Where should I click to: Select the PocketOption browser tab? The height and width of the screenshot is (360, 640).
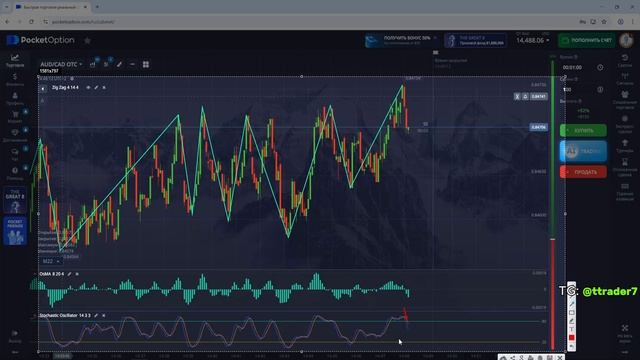pos(51,7)
